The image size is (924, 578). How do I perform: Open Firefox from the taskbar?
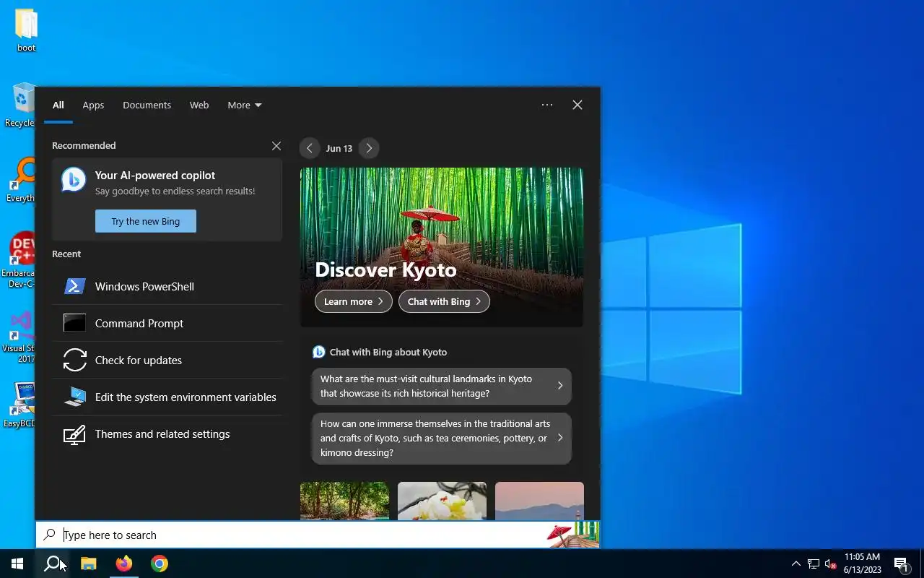(124, 564)
